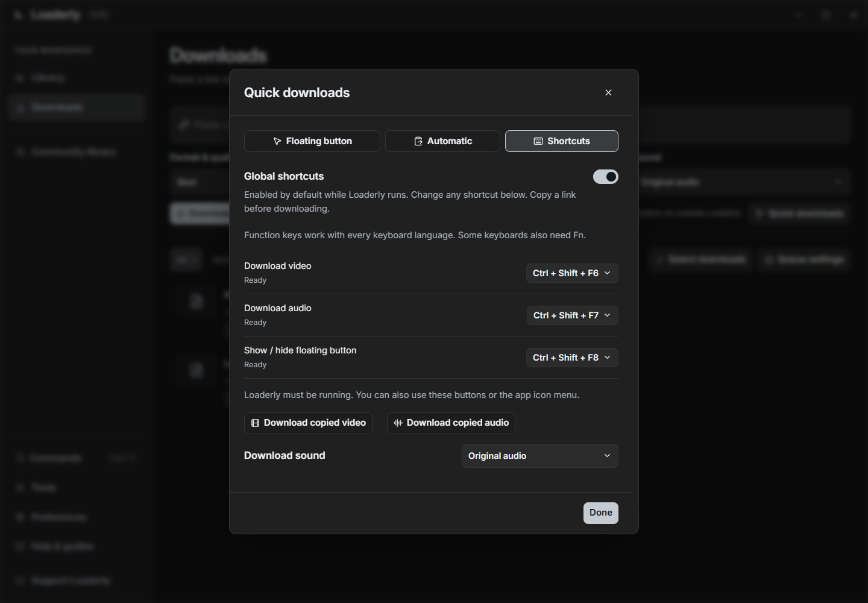Click the Quick downloads button behind the dialog
The width and height of the screenshot is (868, 603).
(799, 213)
